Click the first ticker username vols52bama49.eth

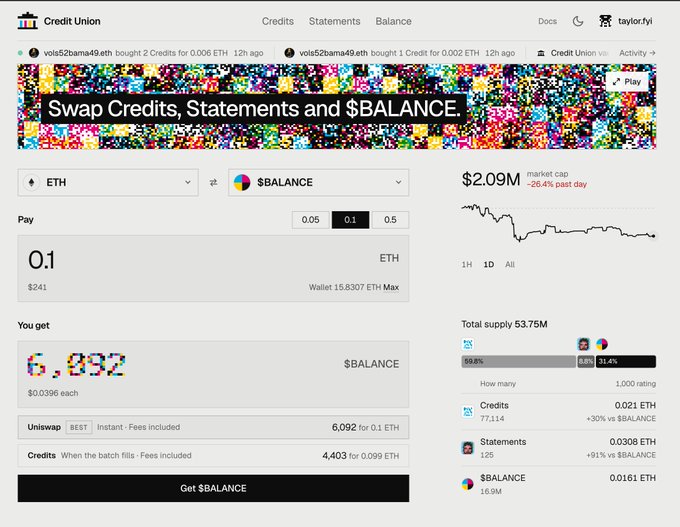point(78,53)
